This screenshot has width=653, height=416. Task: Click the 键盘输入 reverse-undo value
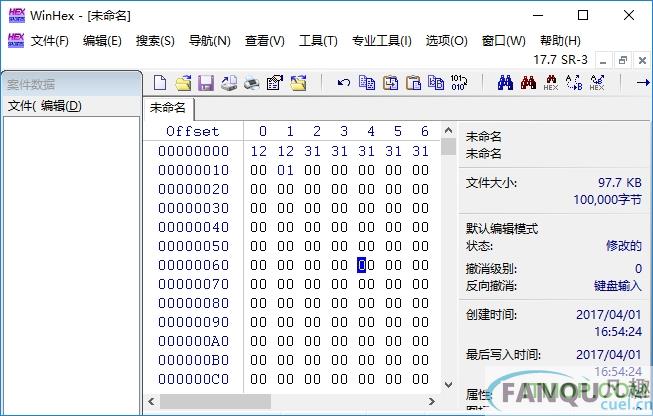(x=618, y=286)
